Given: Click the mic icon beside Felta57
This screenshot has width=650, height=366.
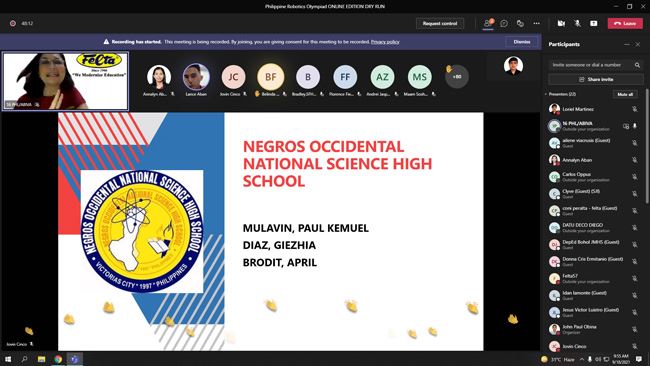Looking at the screenshot, I should tap(635, 279).
